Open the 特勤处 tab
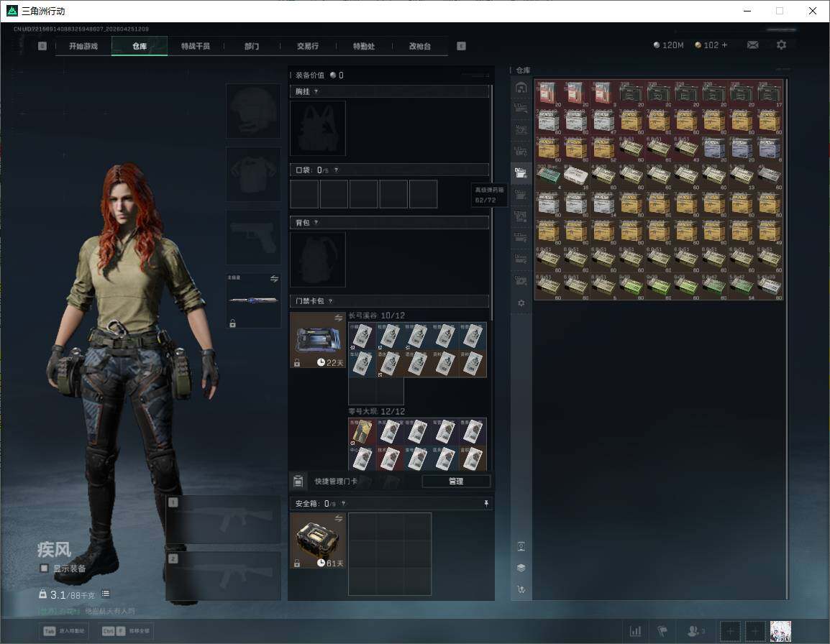The image size is (830, 644). pyautogui.click(x=364, y=46)
